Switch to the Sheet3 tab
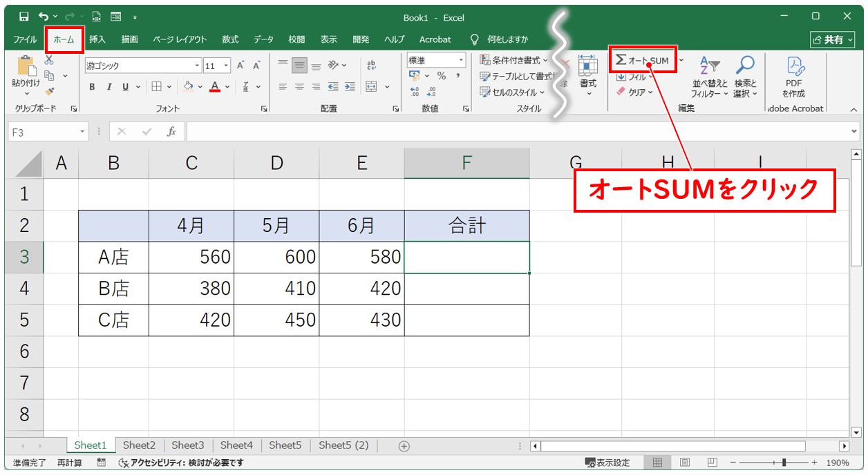 tap(188, 445)
